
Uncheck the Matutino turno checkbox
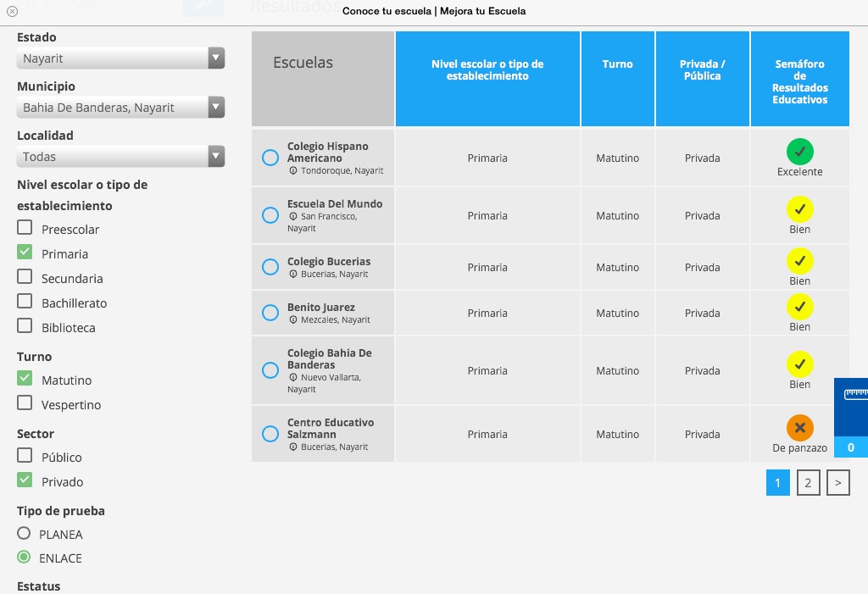click(x=25, y=379)
